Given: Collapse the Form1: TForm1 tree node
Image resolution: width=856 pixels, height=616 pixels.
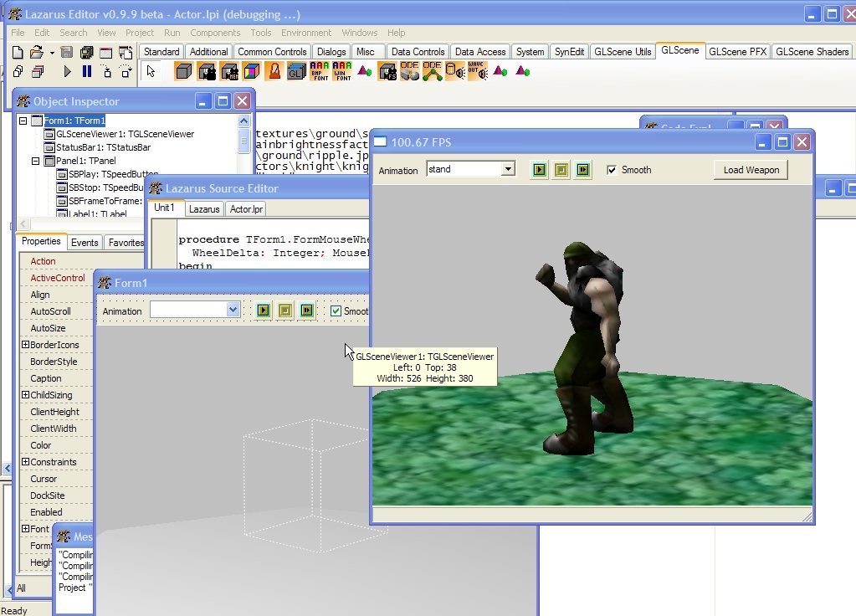Looking at the screenshot, I should click(23, 121).
